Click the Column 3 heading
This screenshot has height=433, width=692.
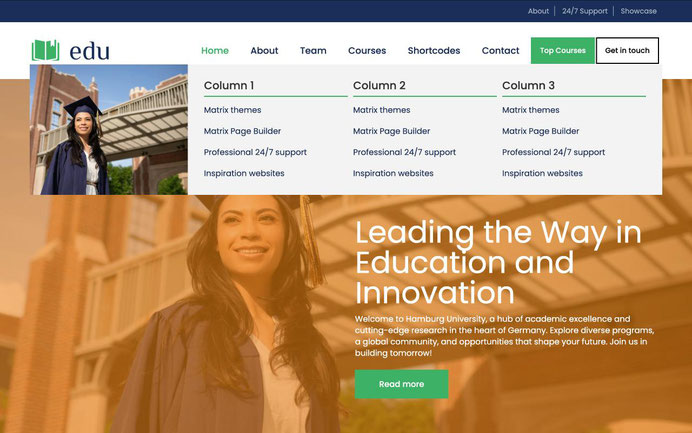(528, 86)
